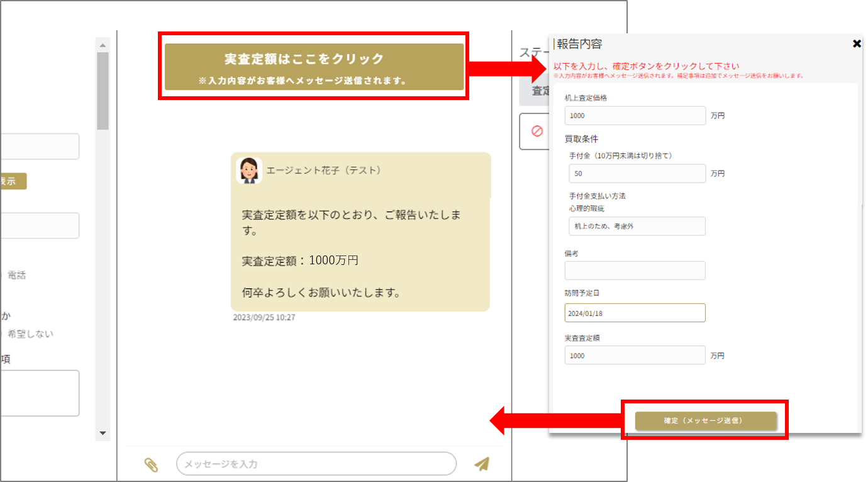Click the red instruction 以下を入力し、確定ボタンをクリックして下さい
The width and height of the screenshot is (868, 482).
(647, 66)
